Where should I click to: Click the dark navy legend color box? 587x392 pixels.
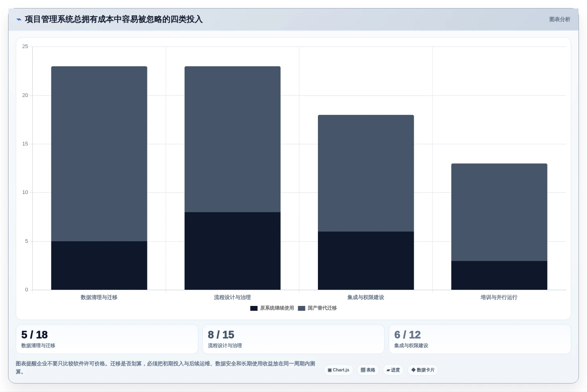click(254, 308)
